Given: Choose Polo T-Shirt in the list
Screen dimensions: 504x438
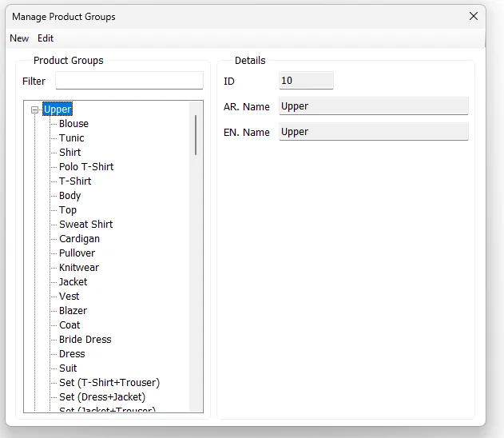Looking at the screenshot, I should [86, 167].
